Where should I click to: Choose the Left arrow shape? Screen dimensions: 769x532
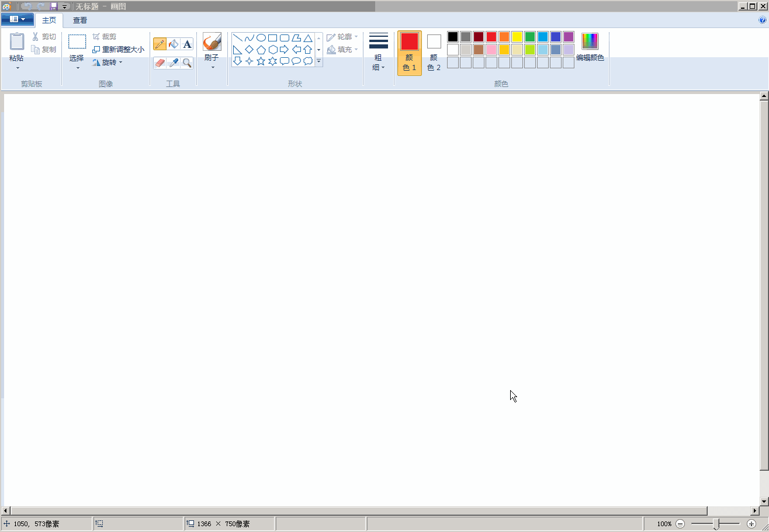click(296, 50)
